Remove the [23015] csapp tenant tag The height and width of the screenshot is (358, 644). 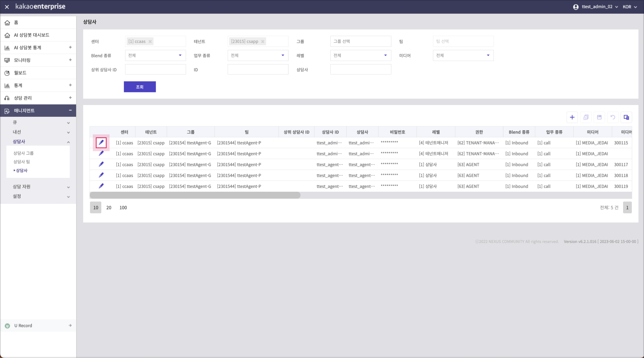point(263,41)
